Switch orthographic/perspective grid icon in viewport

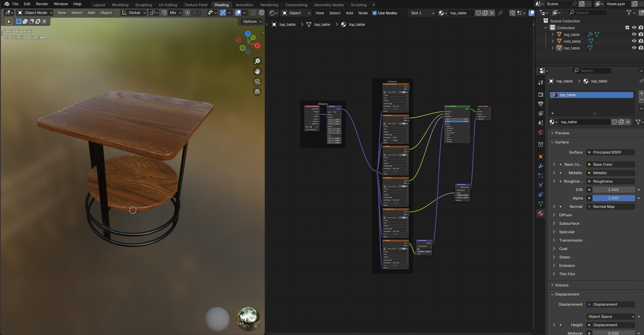click(257, 91)
